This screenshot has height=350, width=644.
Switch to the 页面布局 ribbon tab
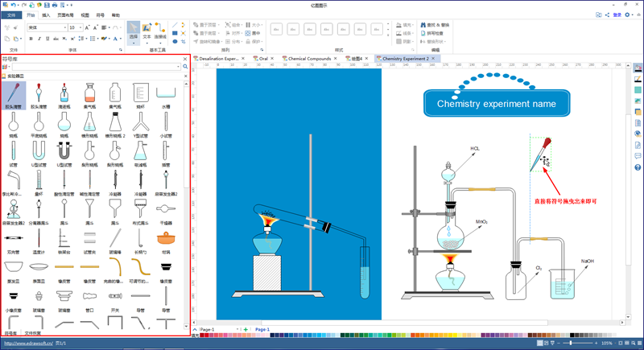(x=65, y=15)
